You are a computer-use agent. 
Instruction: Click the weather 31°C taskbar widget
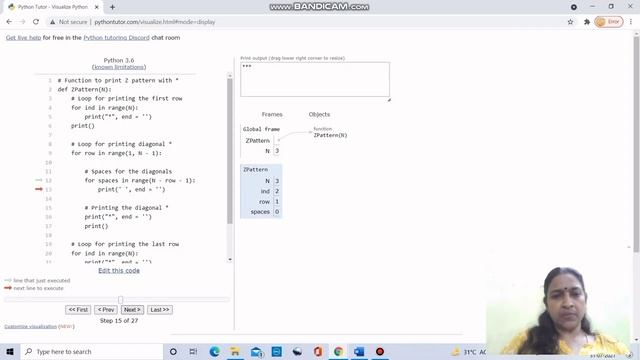click(469, 352)
